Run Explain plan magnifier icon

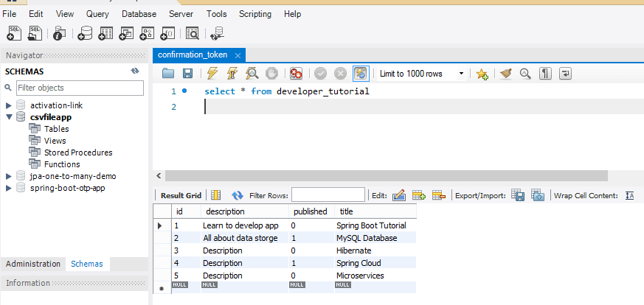click(x=252, y=74)
